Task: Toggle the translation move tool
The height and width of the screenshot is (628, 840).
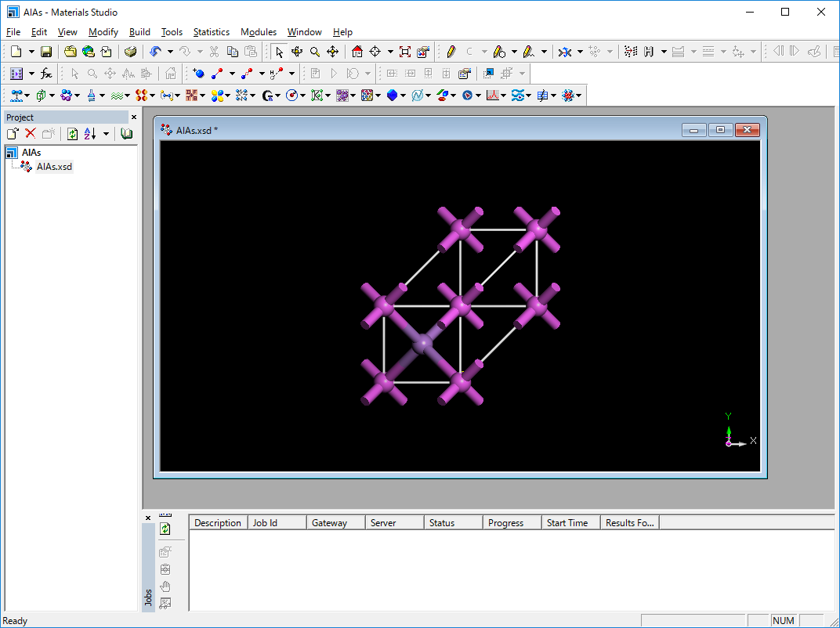Action: (x=332, y=52)
